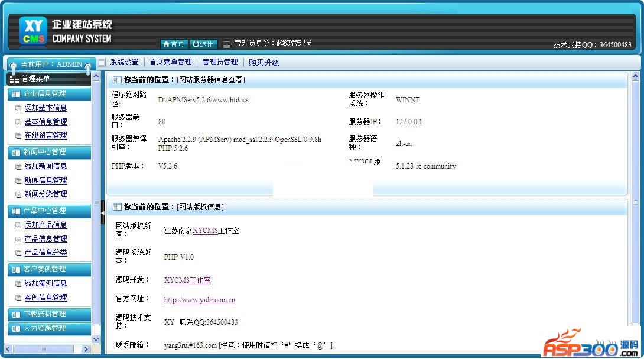
Task: Open XYCMS link in 江苏南京 text
Action: [x=205, y=231]
